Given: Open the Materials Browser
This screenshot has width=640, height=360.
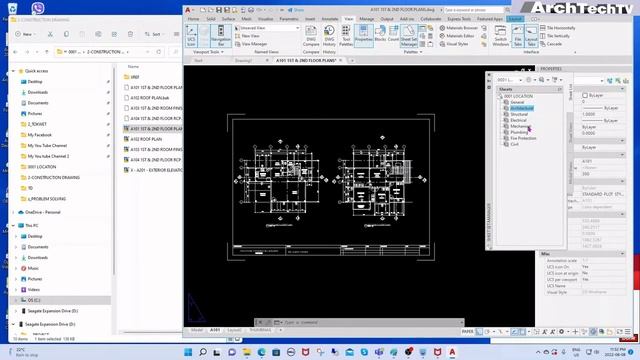Looking at the screenshot, I should point(458,28).
